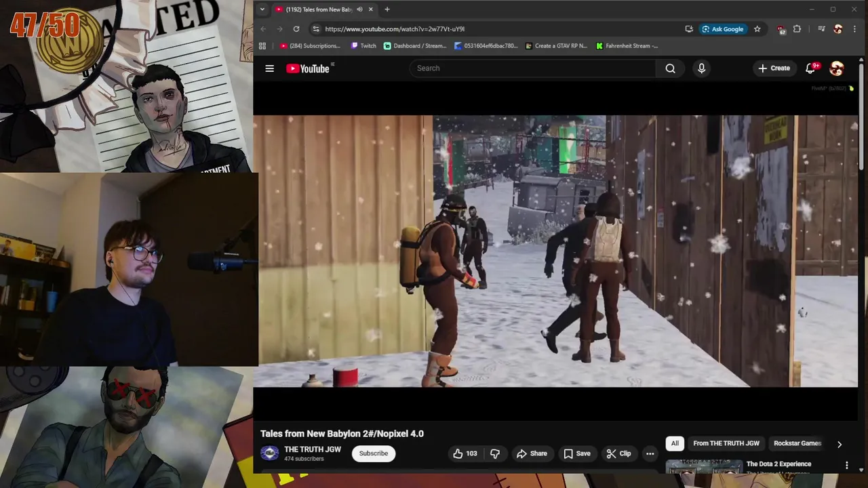
Task: Dislike the video
Action: (495, 453)
